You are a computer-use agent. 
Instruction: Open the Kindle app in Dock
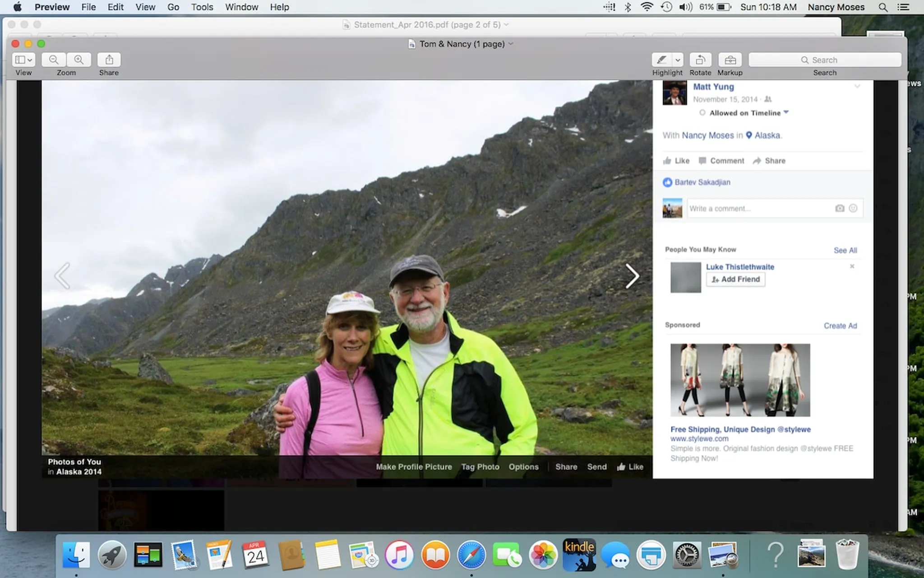pos(579,555)
